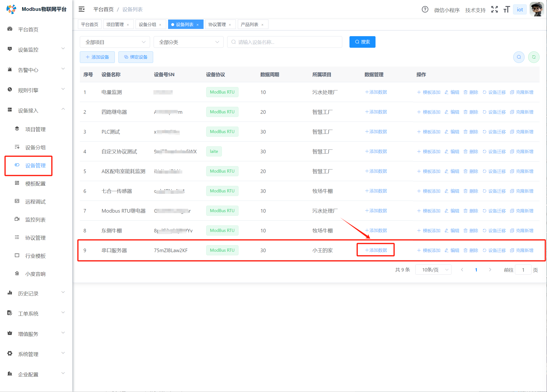This screenshot has height=392, width=547.
Task: Click the 添加设备 button
Action: click(97, 57)
